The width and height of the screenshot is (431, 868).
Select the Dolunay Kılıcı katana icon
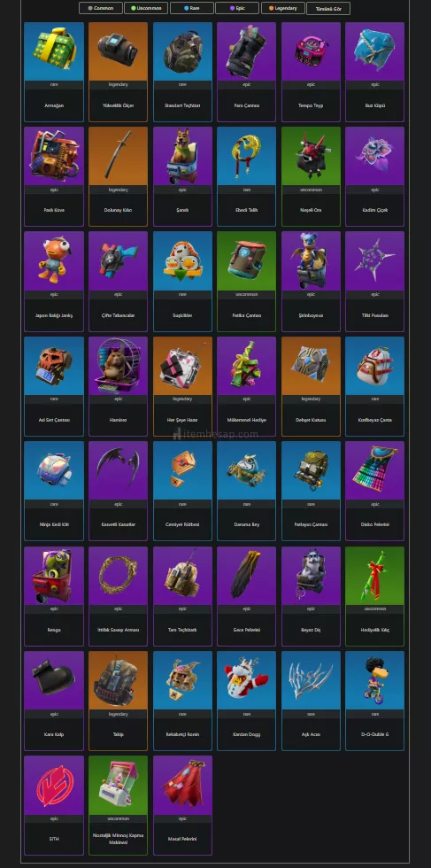pyautogui.click(x=118, y=156)
